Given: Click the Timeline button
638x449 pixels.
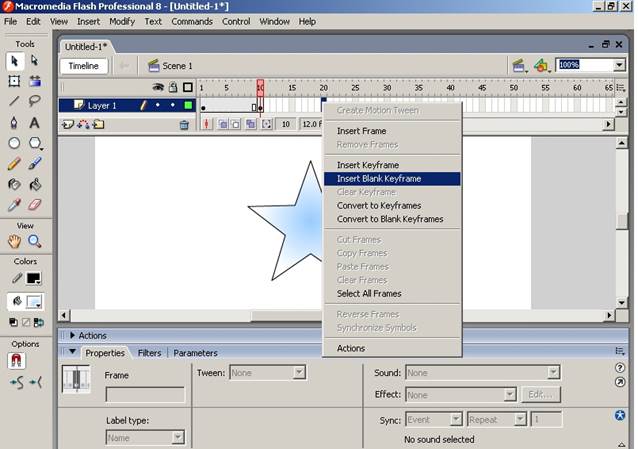Looking at the screenshot, I should pyautogui.click(x=84, y=66).
